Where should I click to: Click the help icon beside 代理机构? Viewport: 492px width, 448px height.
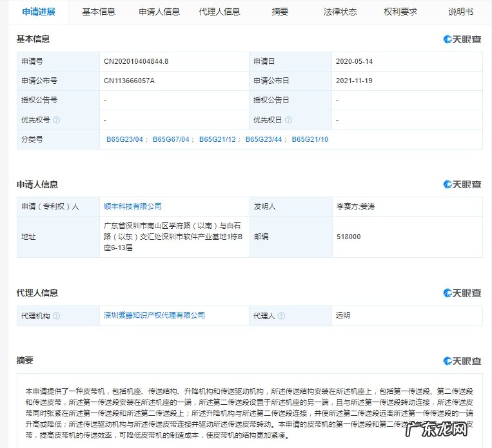(x=56, y=316)
